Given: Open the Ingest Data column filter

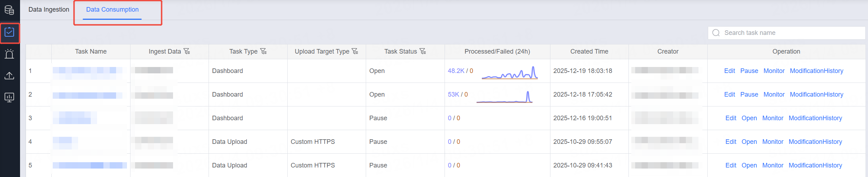Looking at the screenshot, I should pos(187,51).
